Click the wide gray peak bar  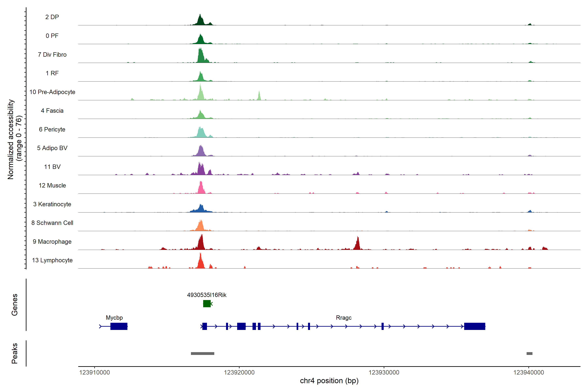[x=203, y=353]
